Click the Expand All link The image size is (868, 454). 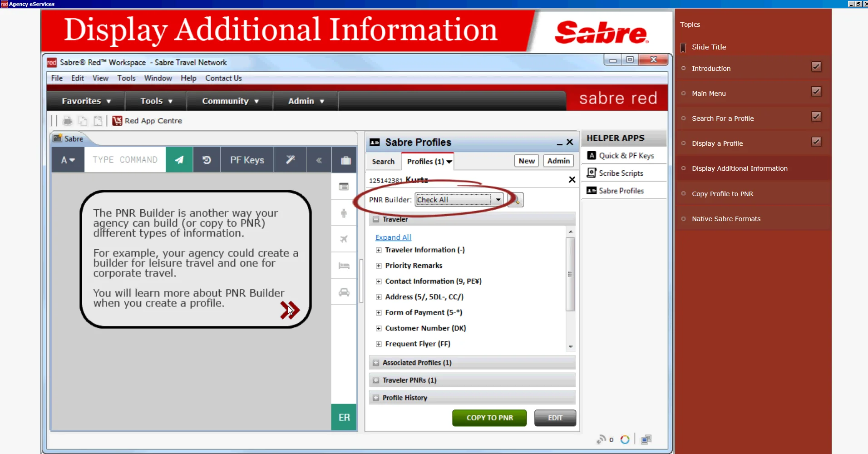tap(393, 237)
